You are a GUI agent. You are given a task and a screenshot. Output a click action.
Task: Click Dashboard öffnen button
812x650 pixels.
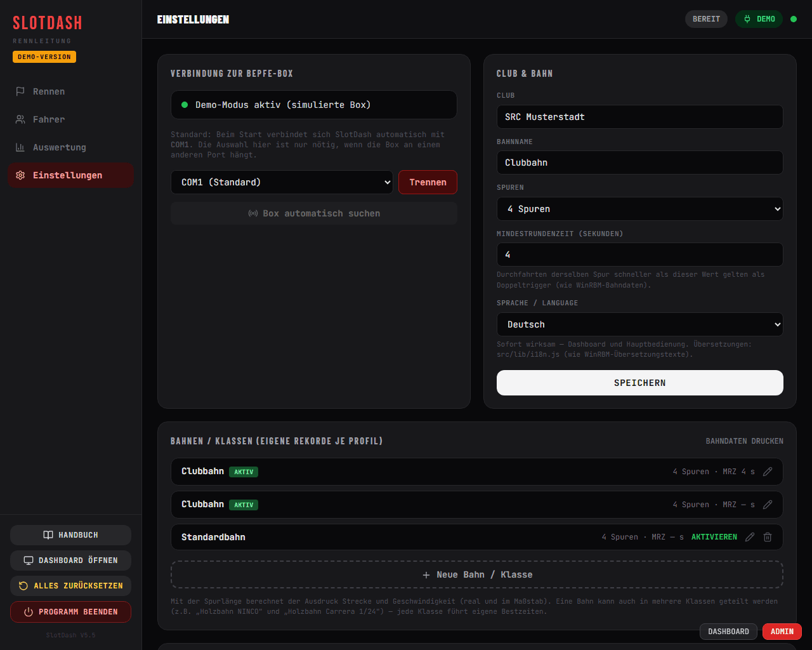point(70,560)
